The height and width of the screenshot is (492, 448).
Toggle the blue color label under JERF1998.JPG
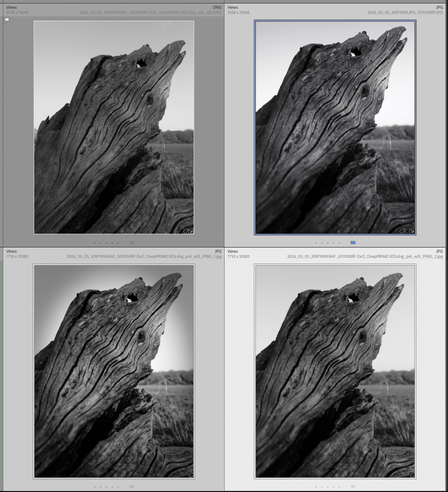coord(353,243)
